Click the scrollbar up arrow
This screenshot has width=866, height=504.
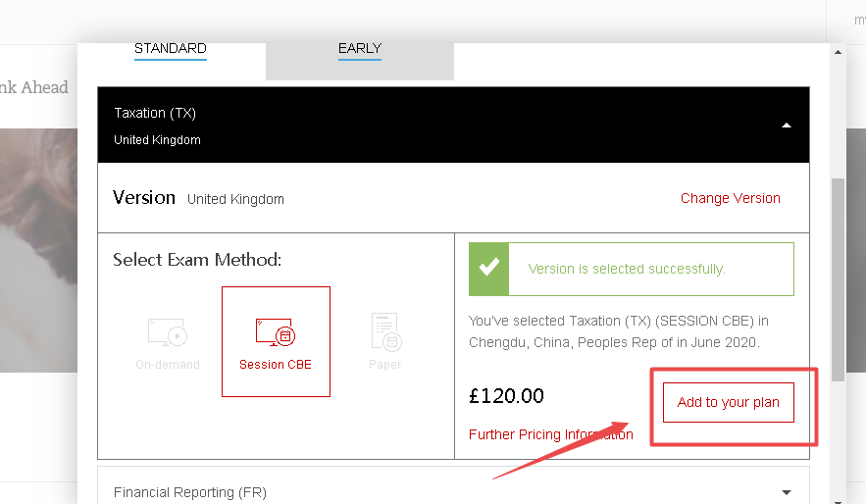pyautogui.click(x=838, y=50)
